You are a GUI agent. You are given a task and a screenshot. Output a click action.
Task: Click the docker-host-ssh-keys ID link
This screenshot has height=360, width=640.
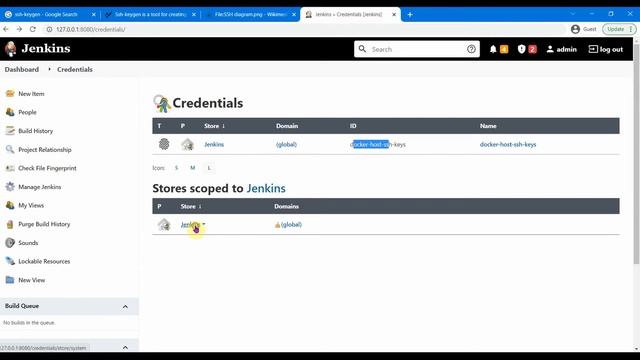coord(378,144)
